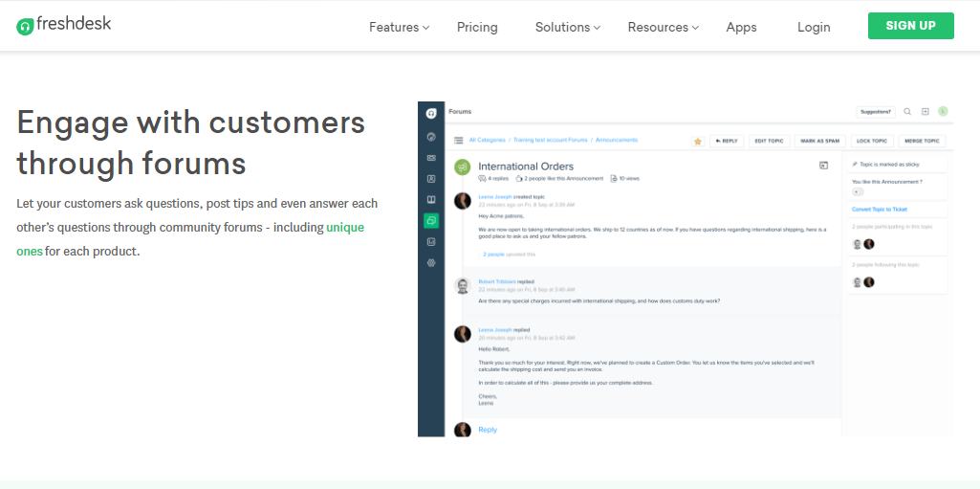
Task: Click 'Engage with customers through forums' heading
Action: pos(190,143)
